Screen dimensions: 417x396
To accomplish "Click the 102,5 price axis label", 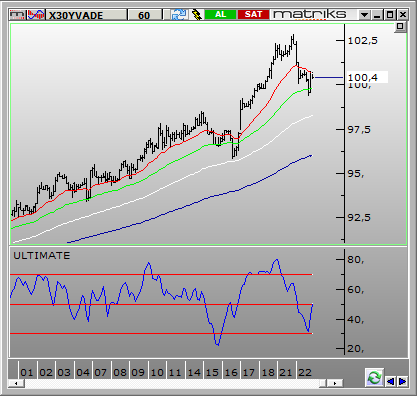I will pyautogui.click(x=363, y=41).
